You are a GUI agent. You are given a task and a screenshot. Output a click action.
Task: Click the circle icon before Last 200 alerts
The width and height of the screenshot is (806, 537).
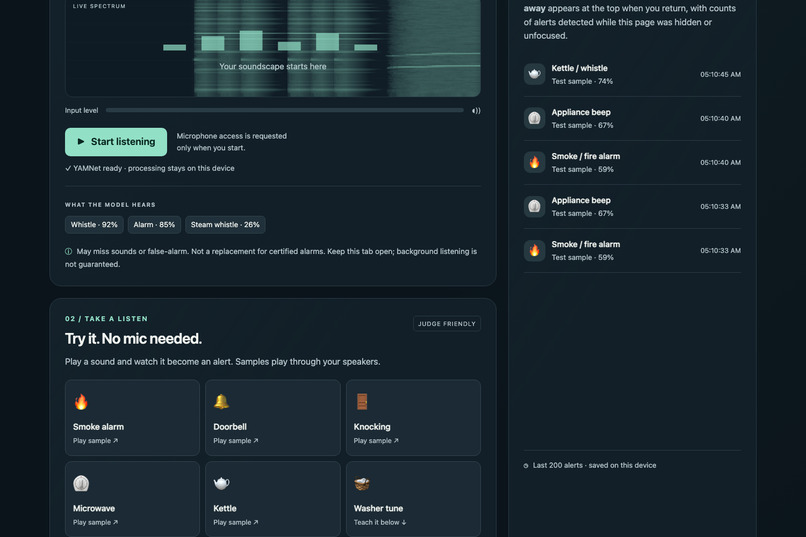526,466
